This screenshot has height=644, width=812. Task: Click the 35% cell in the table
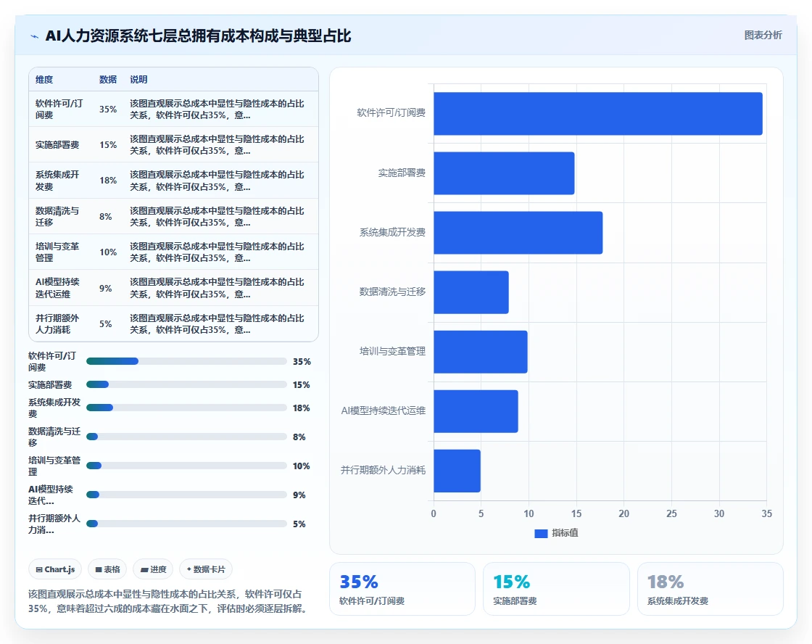[108, 110]
